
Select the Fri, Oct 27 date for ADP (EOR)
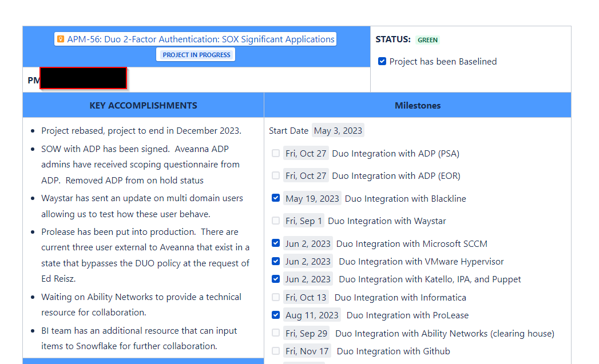(x=306, y=176)
